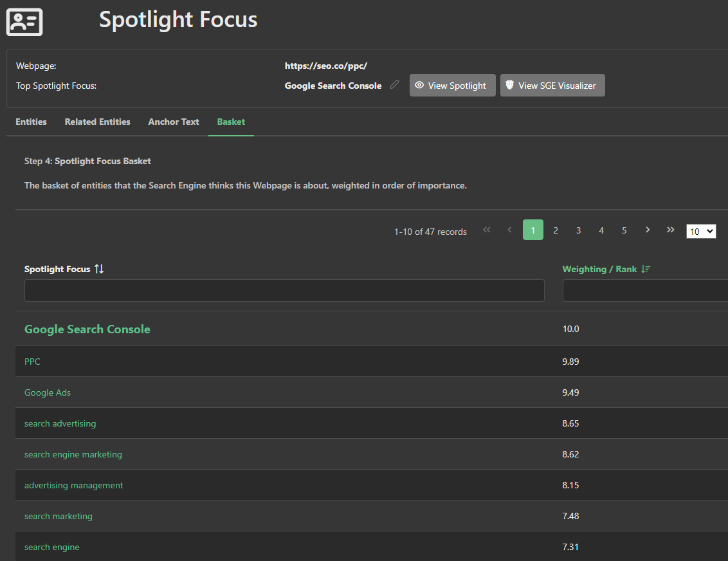The image size is (728, 561).
Task: Jump to the last page of records
Action: (x=671, y=230)
